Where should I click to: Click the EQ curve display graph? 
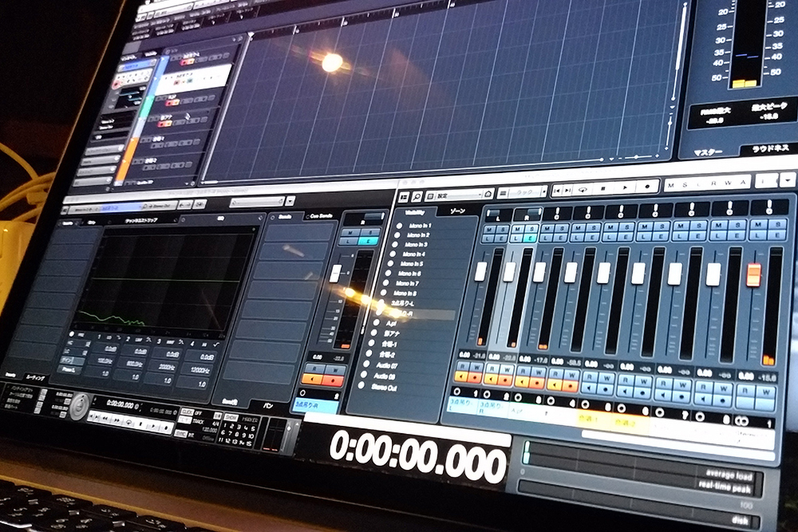[x=168, y=281]
